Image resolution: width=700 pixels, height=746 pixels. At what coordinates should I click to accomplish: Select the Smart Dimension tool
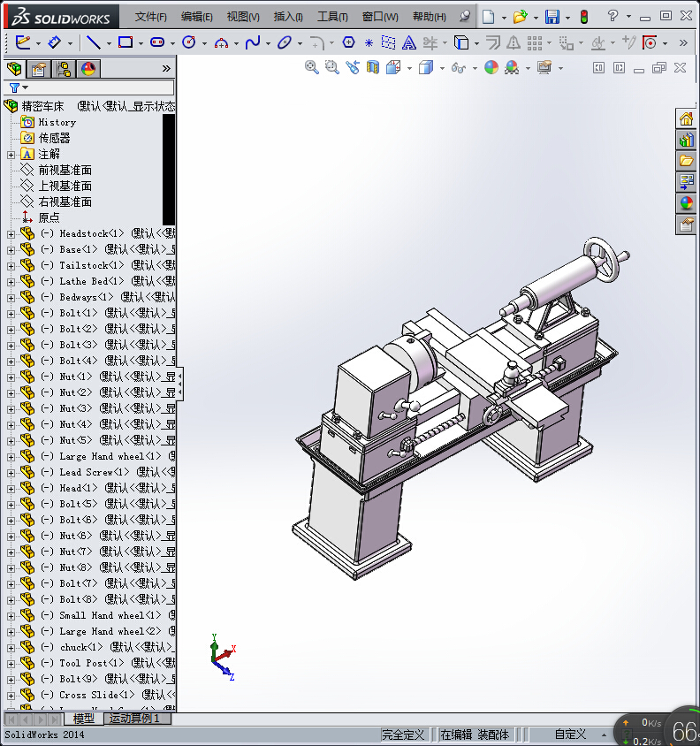[x=55, y=42]
